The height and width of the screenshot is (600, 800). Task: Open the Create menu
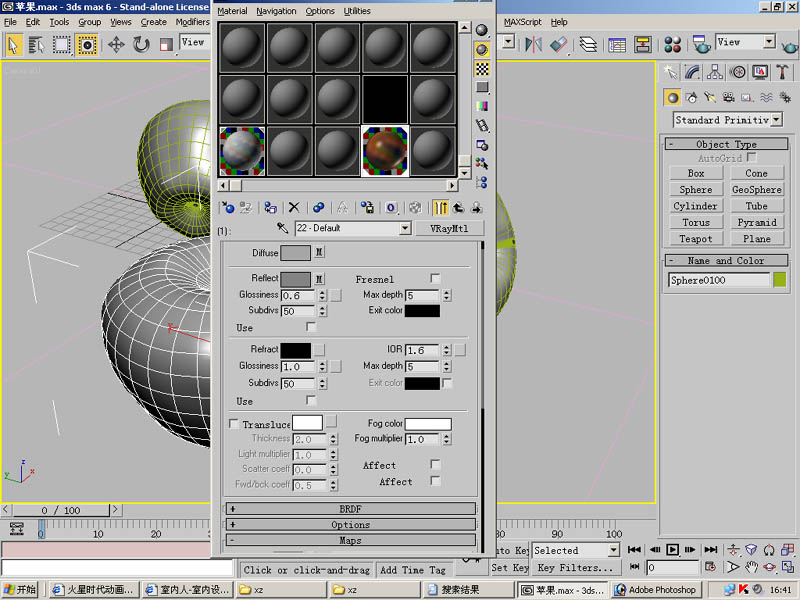click(154, 22)
